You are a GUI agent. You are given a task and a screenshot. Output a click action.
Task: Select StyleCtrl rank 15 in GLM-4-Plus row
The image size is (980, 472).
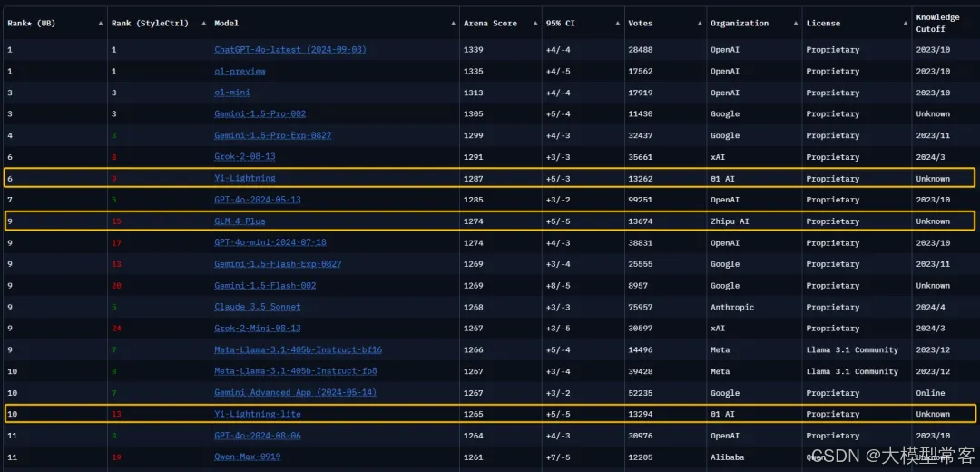[x=116, y=221]
